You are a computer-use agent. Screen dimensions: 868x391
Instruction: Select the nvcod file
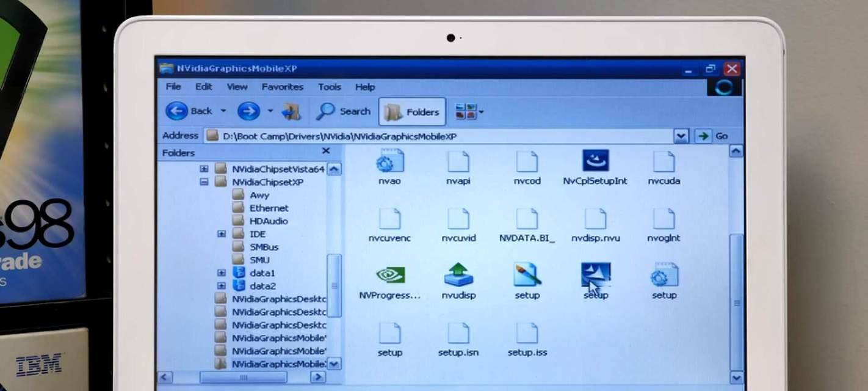(527, 168)
